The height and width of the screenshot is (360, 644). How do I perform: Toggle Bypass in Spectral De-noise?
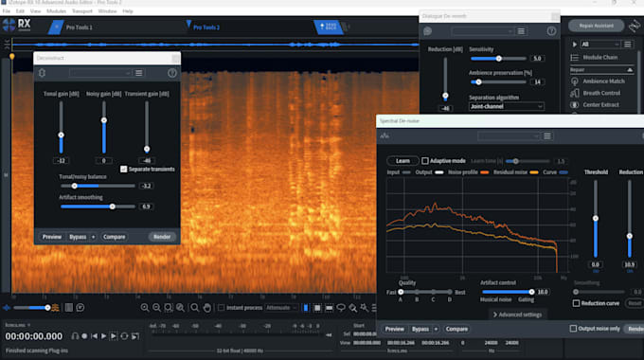point(420,329)
